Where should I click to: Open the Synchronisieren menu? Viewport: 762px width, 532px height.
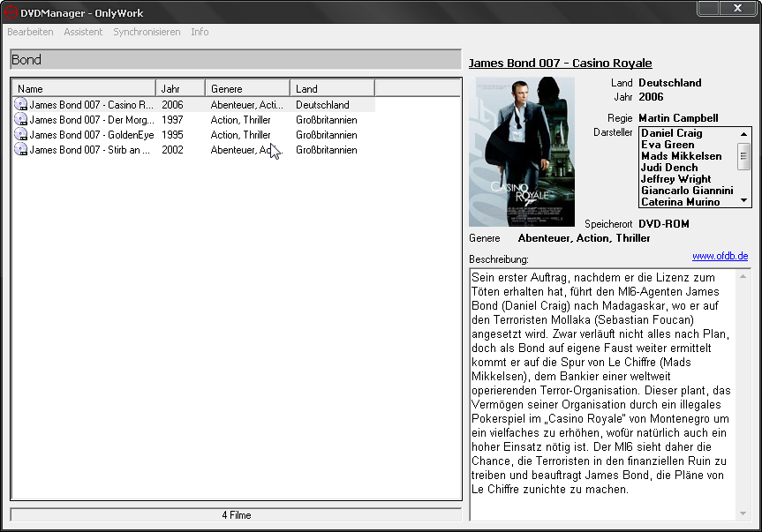tap(147, 32)
